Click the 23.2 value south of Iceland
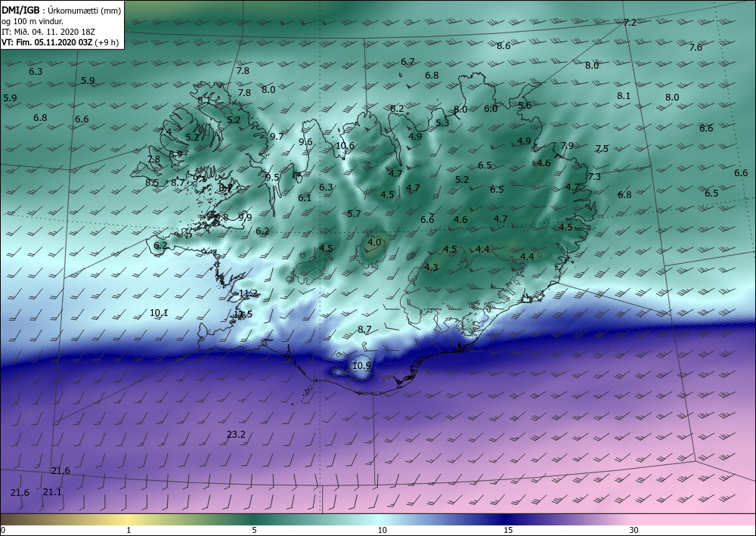Screen dimensions: 756x536 click(236, 434)
